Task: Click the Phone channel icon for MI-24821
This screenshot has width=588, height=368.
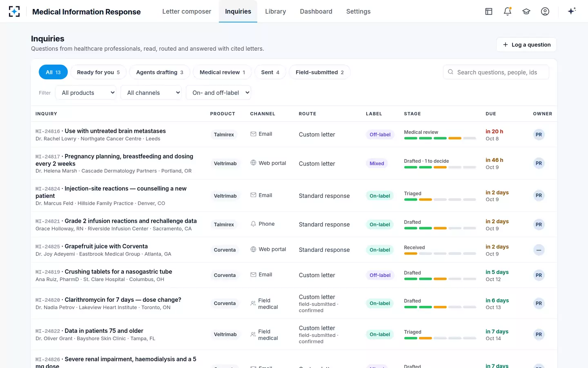Action: 253,224
